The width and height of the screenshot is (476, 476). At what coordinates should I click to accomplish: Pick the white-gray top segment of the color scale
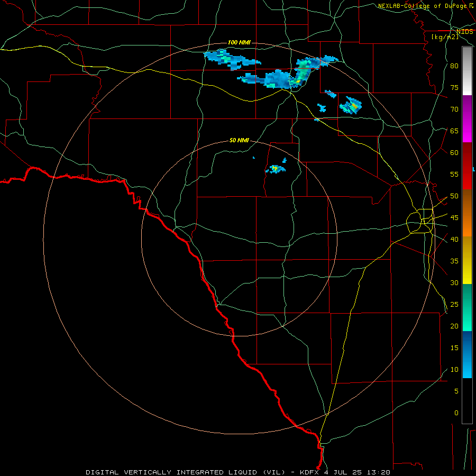467,71
